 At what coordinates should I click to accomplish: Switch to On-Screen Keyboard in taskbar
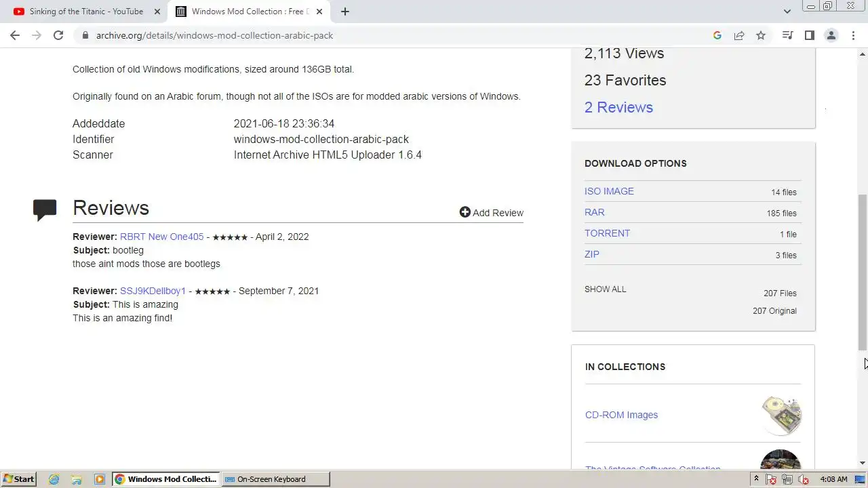(x=275, y=479)
